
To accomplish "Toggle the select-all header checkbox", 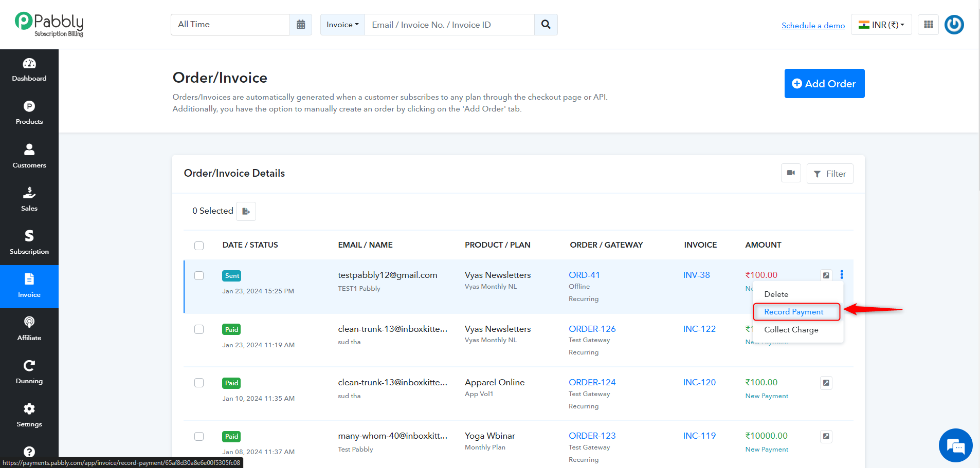I will [x=199, y=246].
